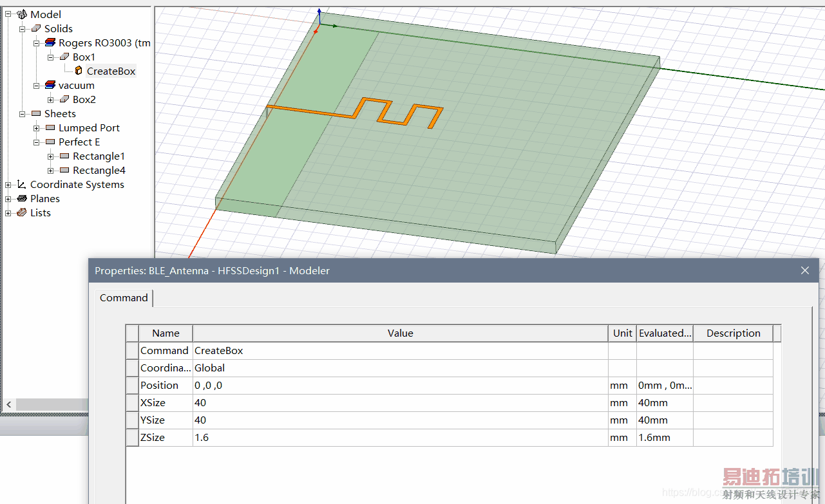Click the Coordinate Systems axis icon

(x=21, y=184)
